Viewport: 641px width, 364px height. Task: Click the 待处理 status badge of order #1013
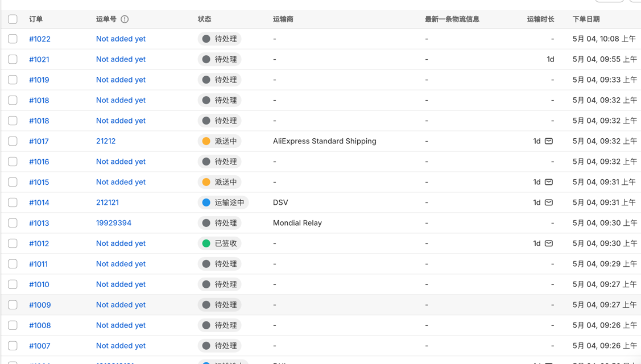click(x=220, y=223)
